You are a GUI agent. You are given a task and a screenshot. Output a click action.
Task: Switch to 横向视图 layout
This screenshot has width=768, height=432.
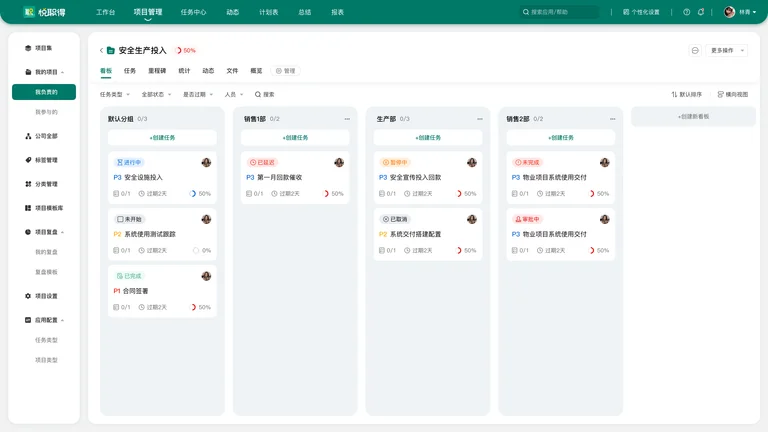[x=733, y=95]
